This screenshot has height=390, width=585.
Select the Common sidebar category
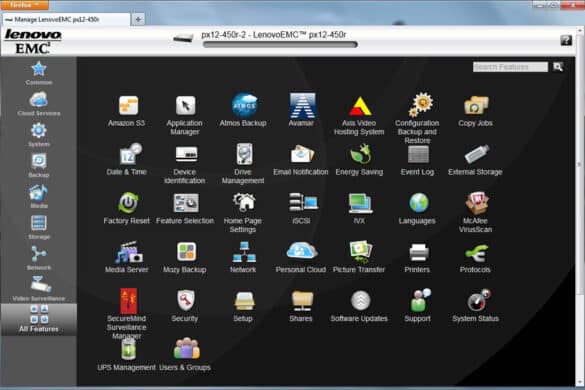point(39,74)
